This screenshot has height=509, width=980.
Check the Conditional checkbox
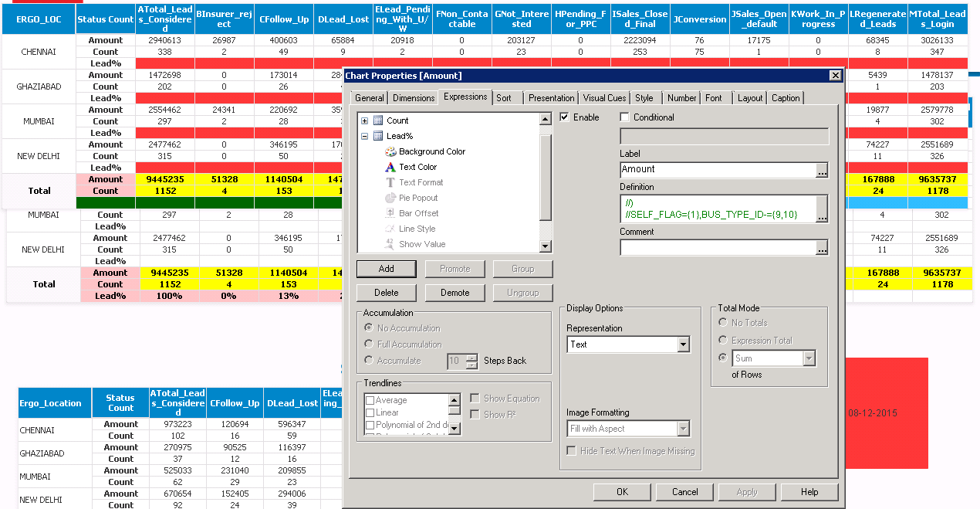pyautogui.click(x=625, y=117)
